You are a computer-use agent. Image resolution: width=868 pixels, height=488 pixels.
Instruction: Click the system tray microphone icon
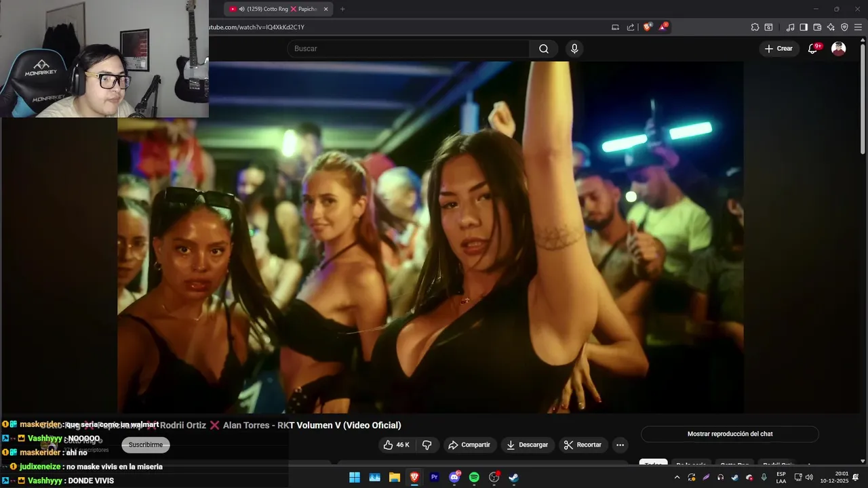click(x=764, y=477)
